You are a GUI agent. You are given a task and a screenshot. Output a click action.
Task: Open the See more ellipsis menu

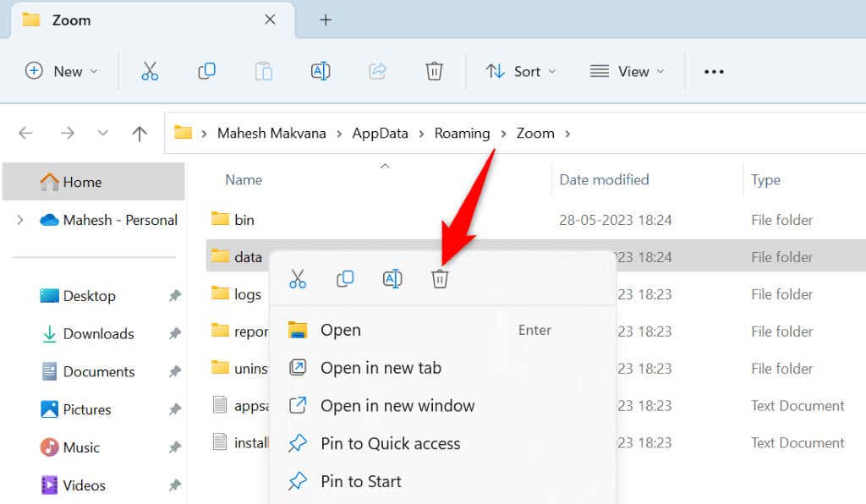[714, 72]
